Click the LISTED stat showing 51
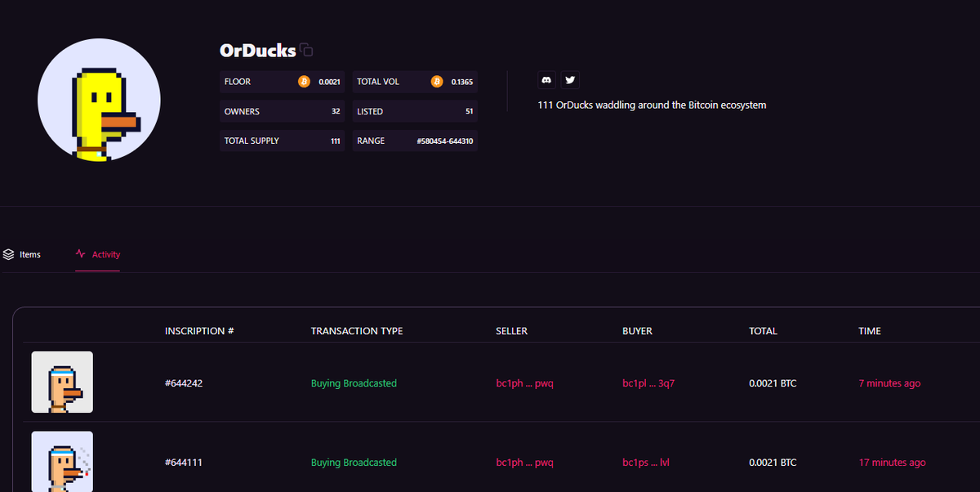The width and height of the screenshot is (980, 492). (x=415, y=111)
